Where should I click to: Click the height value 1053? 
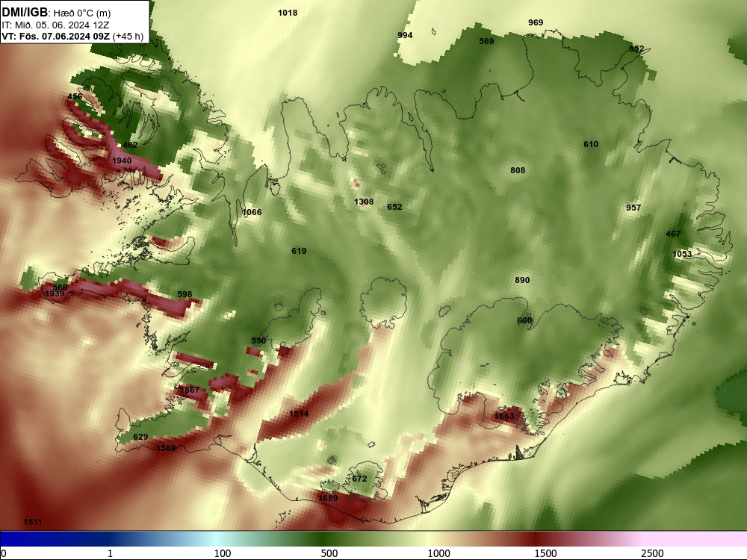coord(682,255)
